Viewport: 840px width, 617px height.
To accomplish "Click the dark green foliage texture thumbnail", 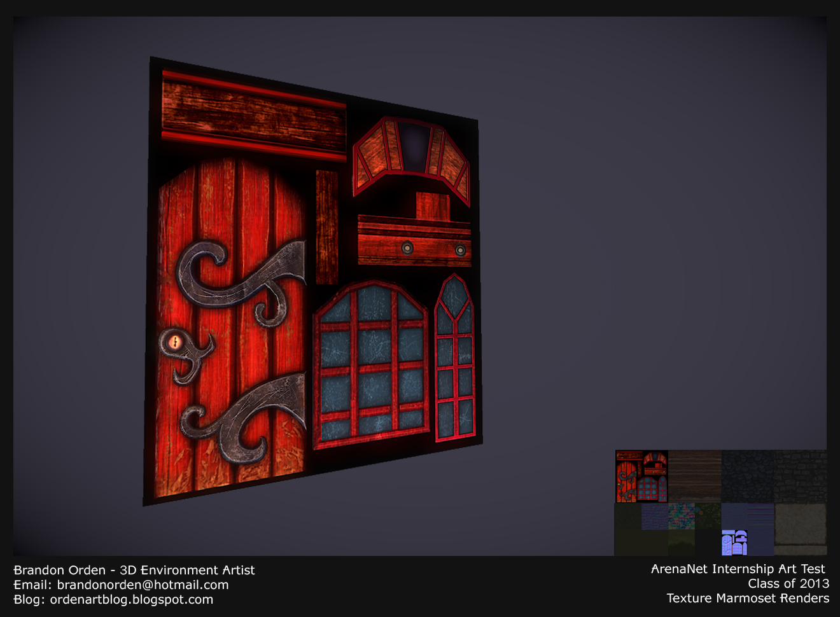I will coord(708,516).
